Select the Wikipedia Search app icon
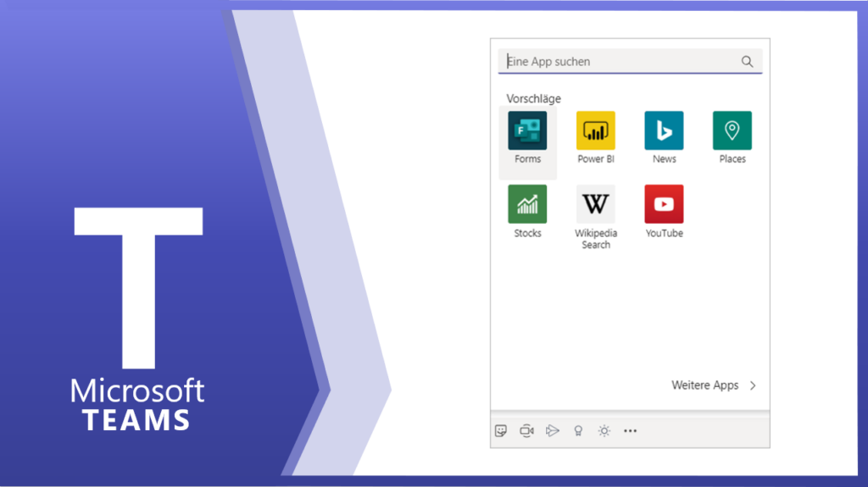Screen dimensions: 868x487 pyautogui.click(x=596, y=204)
